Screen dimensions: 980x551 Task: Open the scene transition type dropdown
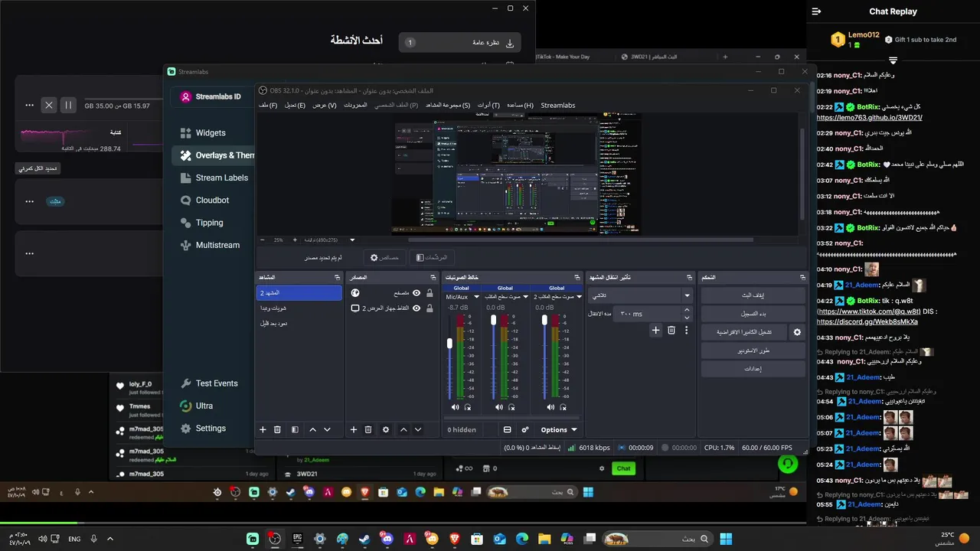[x=640, y=295]
